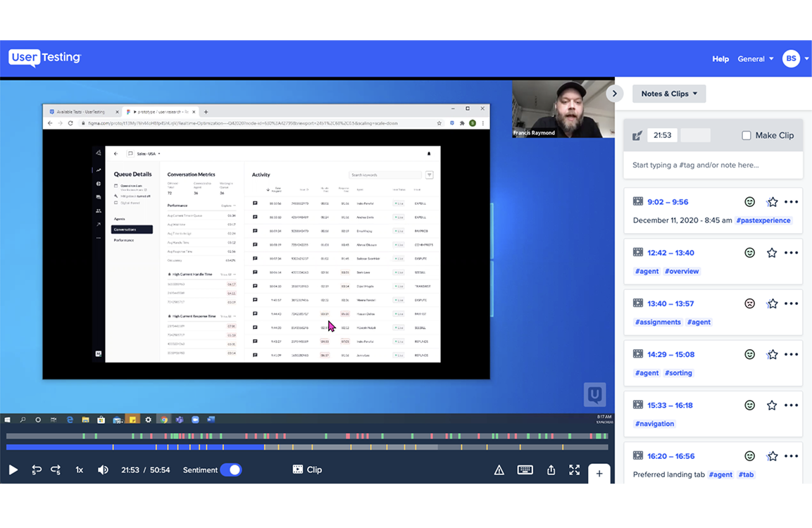812x528 pixels.
Task: Mute the video volume
Action: tap(103, 470)
